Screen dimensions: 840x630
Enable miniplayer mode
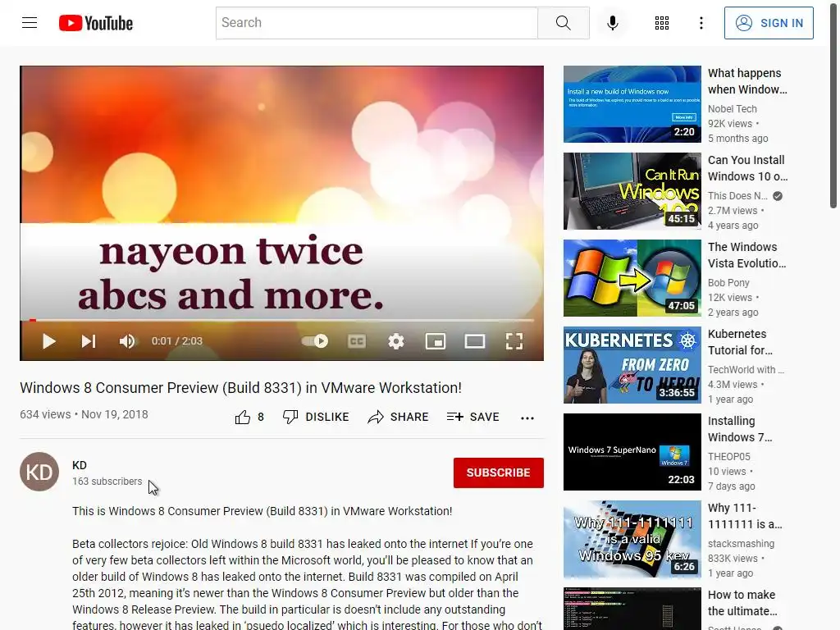tap(436, 341)
